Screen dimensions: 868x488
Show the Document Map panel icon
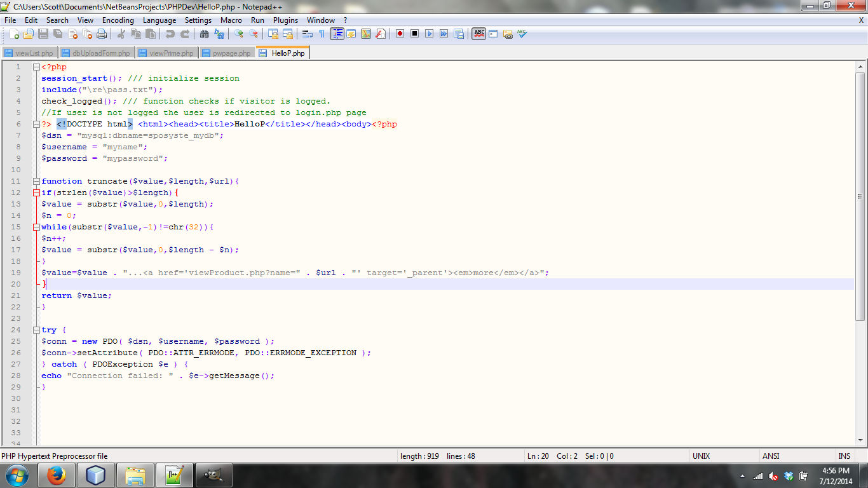click(x=366, y=34)
